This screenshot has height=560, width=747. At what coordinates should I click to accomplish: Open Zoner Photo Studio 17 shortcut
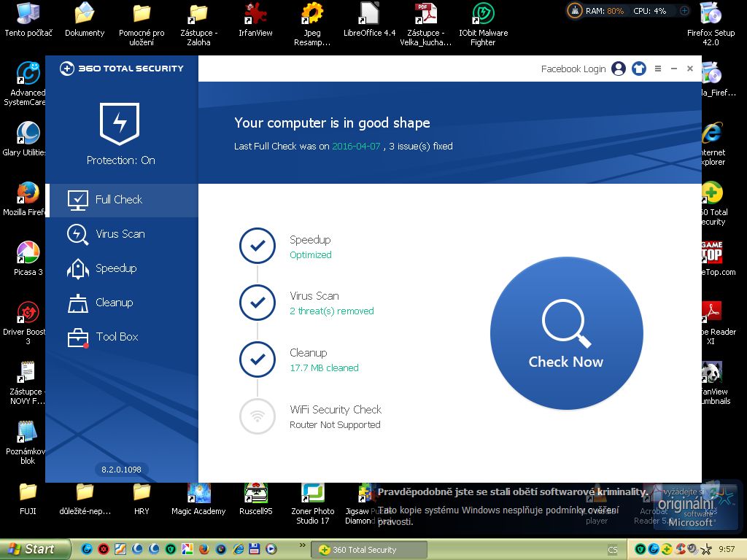(x=312, y=503)
